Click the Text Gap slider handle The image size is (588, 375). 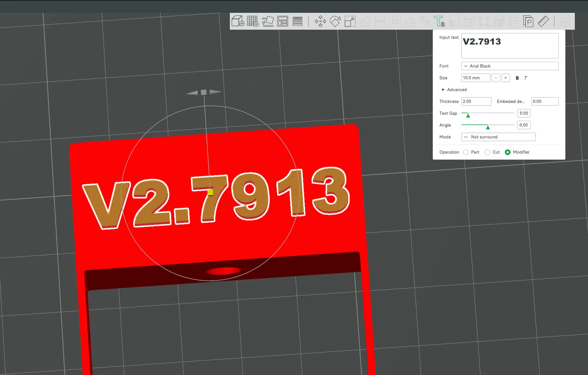tap(468, 115)
